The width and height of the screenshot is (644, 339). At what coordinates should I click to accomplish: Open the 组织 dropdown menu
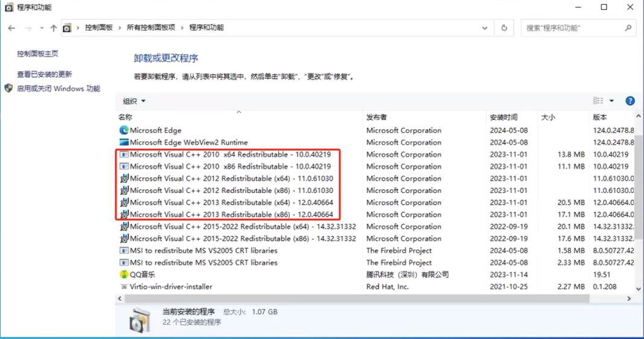(x=135, y=101)
